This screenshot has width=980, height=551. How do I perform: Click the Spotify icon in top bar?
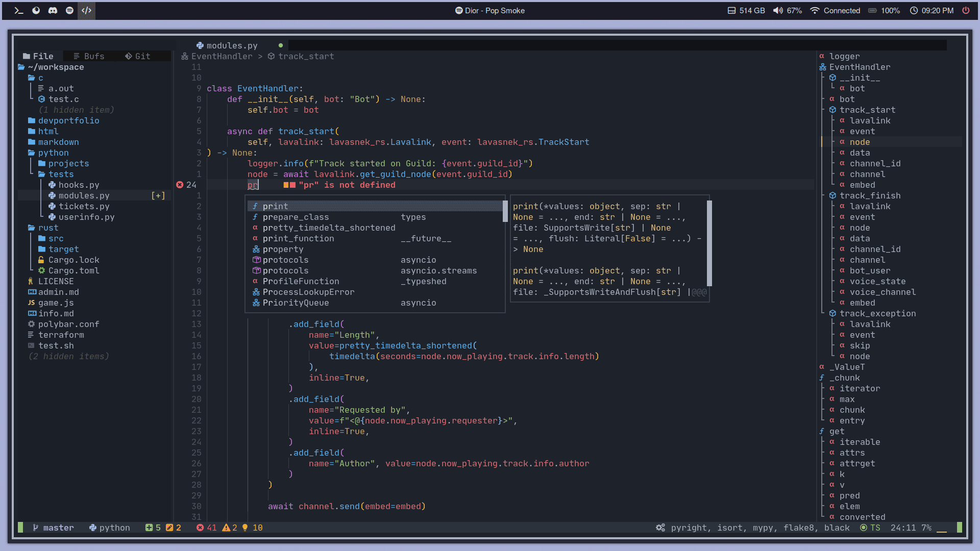69,10
